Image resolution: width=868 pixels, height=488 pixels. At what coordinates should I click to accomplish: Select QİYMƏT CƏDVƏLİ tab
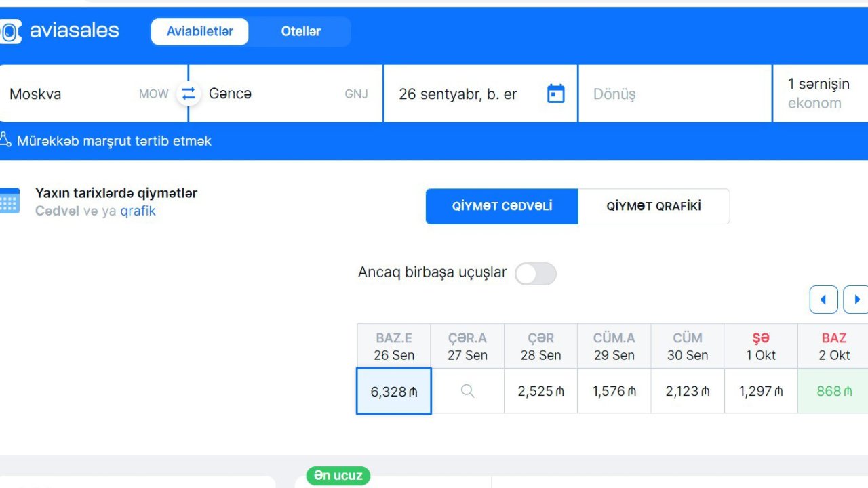click(502, 206)
